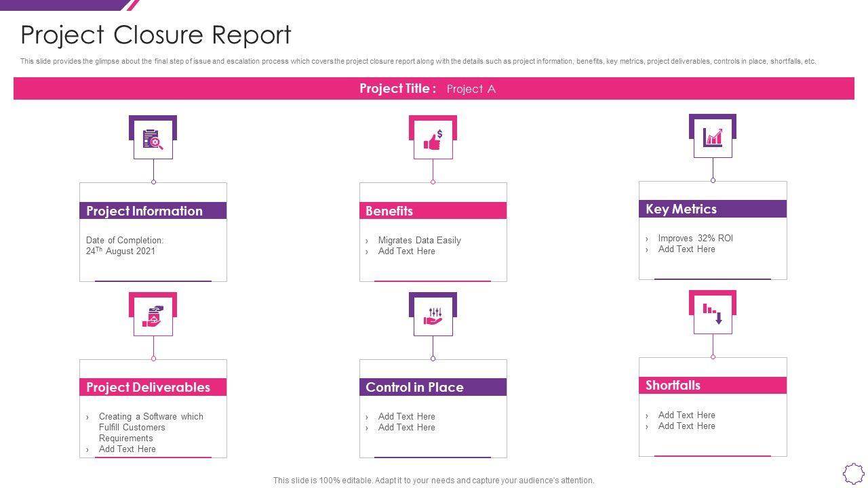868x488 pixels.
Task: Click the "Creating a Software" bullet text
Action: point(151,427)
